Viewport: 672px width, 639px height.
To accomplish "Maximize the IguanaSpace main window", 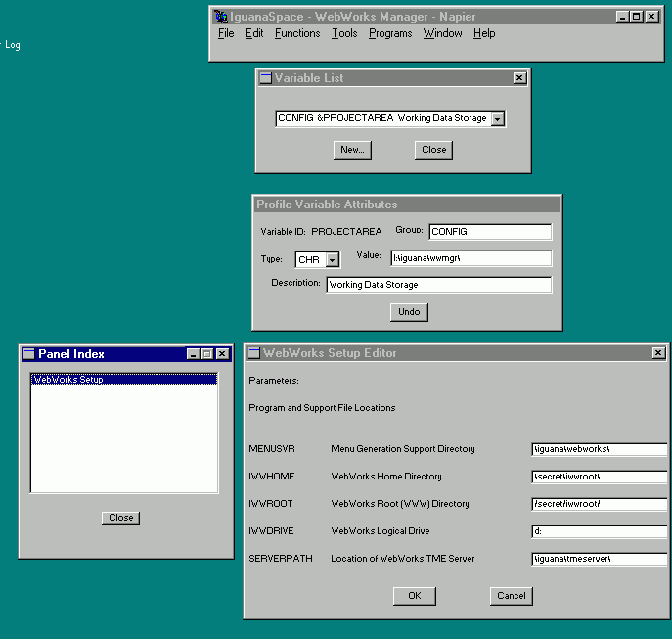I will [637, 17].
